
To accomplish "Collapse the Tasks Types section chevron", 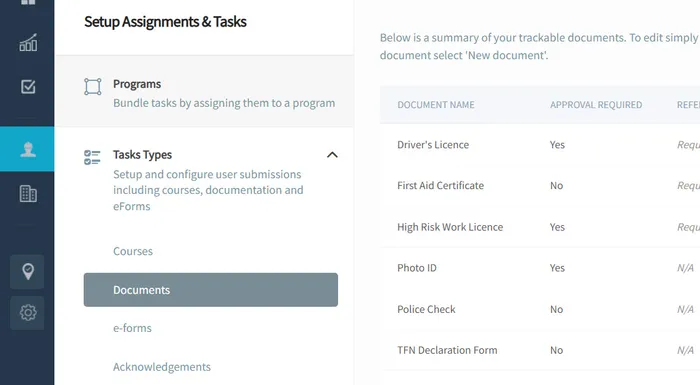I will pos(332,155).
